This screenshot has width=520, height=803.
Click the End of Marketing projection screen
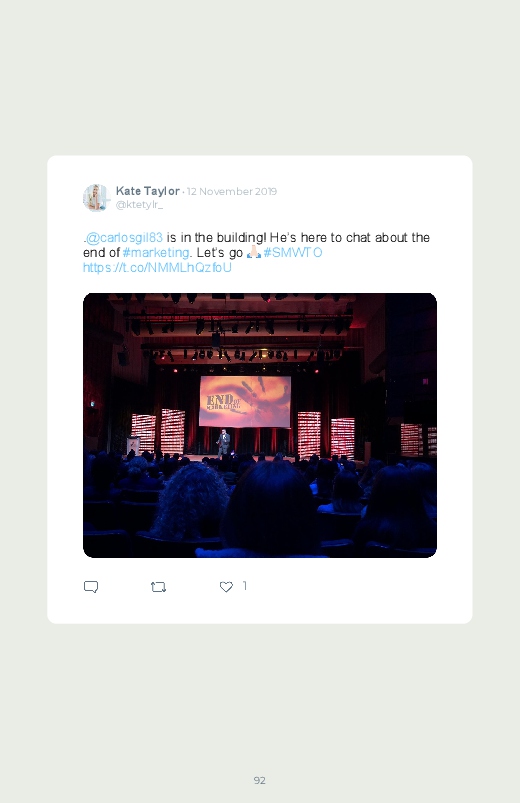[245, 402]
